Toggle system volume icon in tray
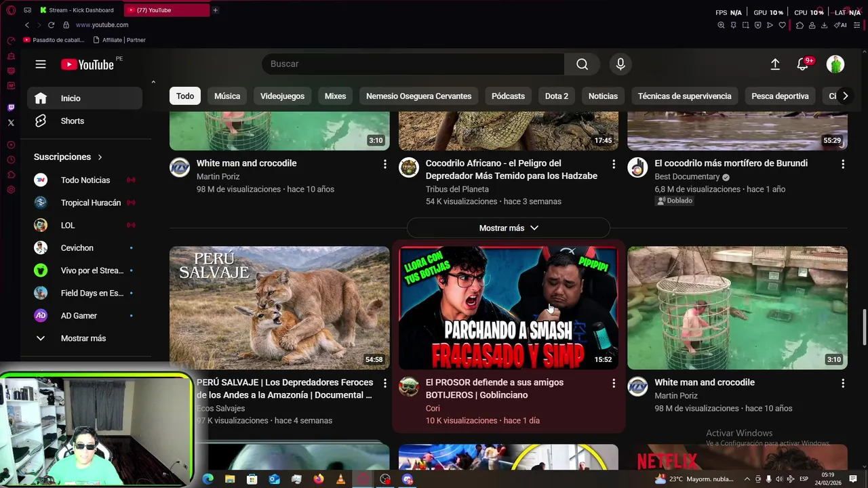This screenshot has width=868, height=488. click(779, 479)
